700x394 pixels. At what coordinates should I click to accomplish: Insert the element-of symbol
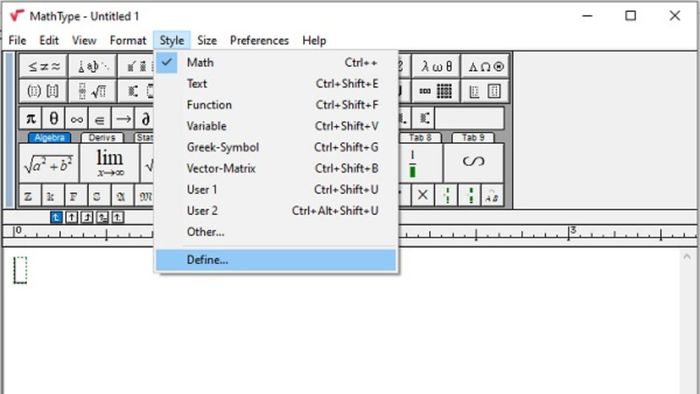pyautogui.click(x=100, y=119)
